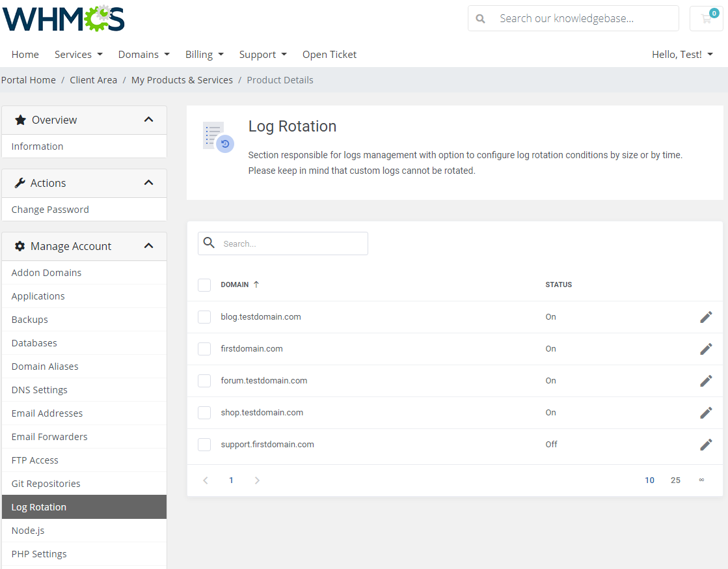Click the knowledgebase search magnifier icon
The image size is (728, 569).
(x=481, y=19)
